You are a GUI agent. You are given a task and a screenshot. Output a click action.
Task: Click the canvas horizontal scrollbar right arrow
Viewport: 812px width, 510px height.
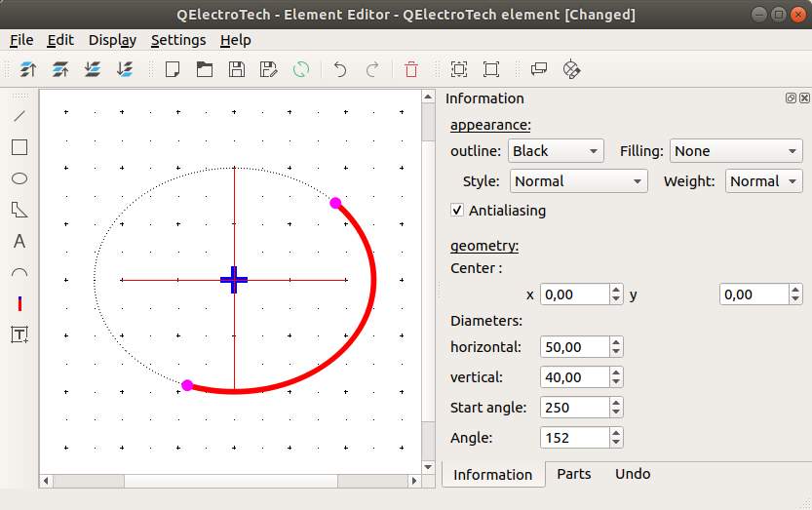[414, 481]
